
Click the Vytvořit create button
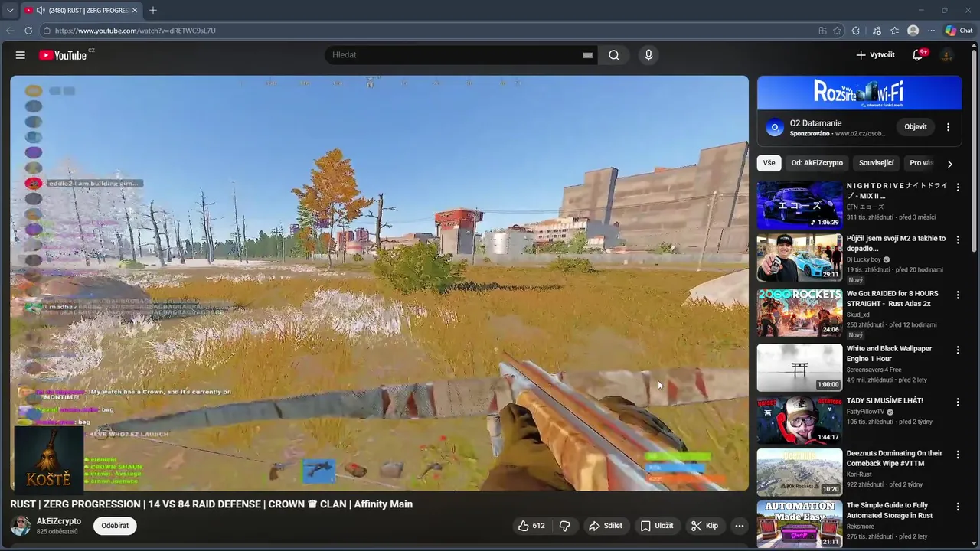click(x=875, y=55)
